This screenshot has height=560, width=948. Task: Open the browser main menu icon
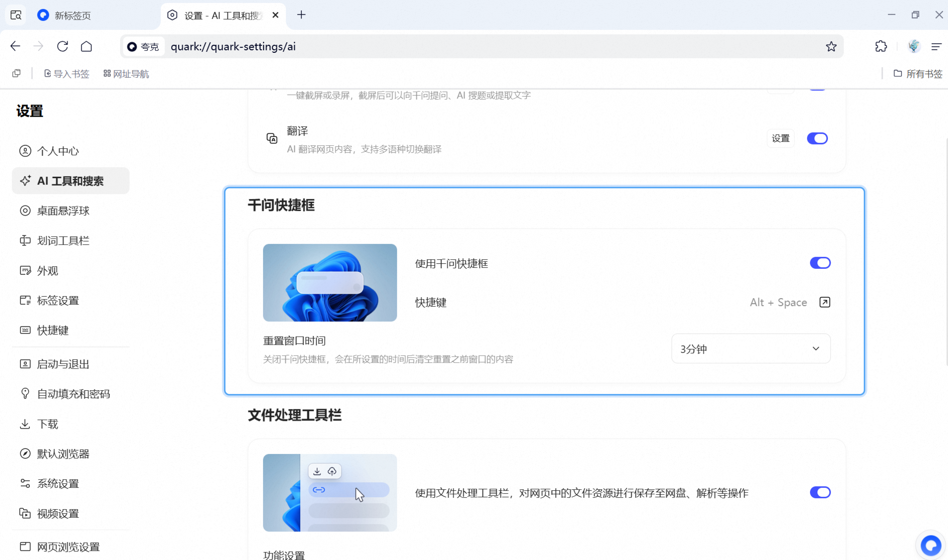click(936, 46)
